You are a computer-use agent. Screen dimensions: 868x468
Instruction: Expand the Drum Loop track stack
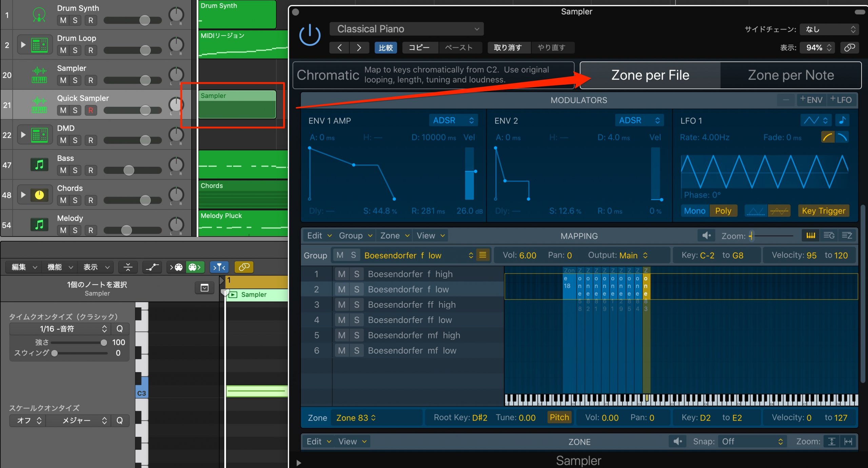click(23, 45)
